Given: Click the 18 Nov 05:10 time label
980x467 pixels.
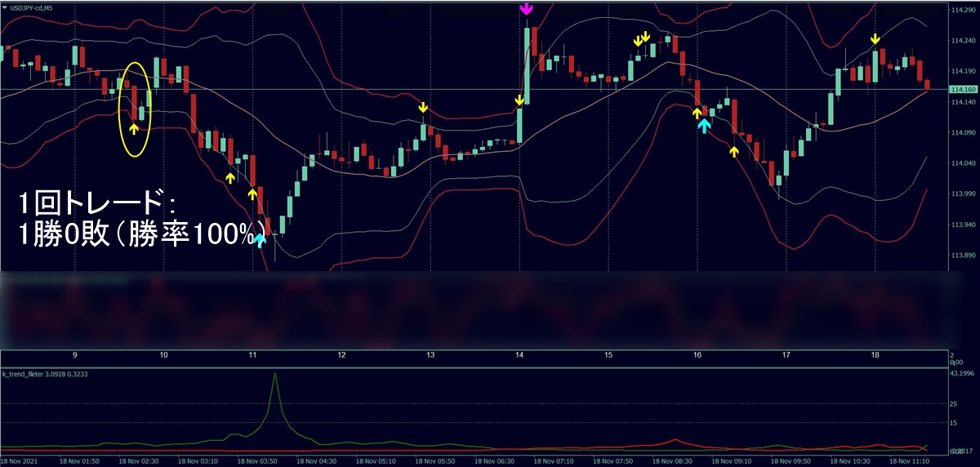Looking at the screenshot, I should click(x=376, y=460).
